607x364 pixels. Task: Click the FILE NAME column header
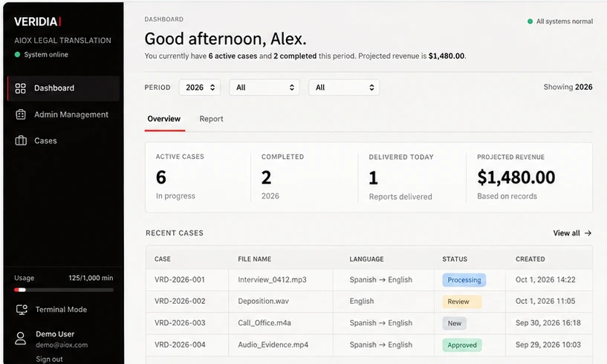(254, 259)
